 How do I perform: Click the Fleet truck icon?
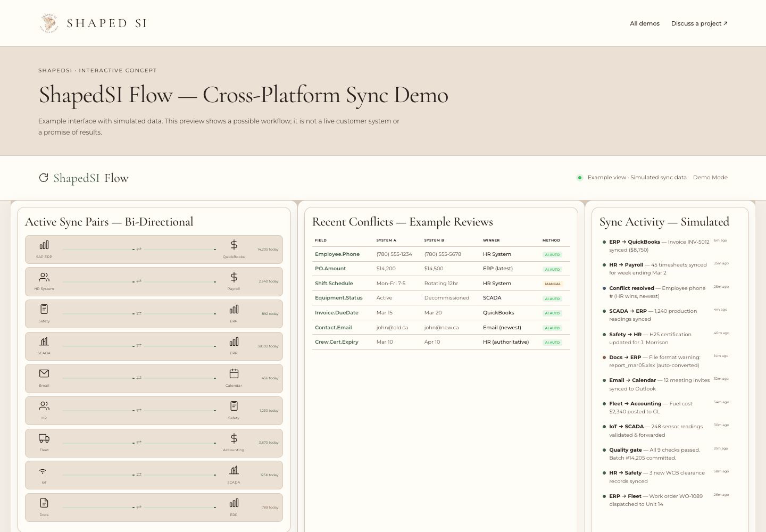[x=44, y=438]
